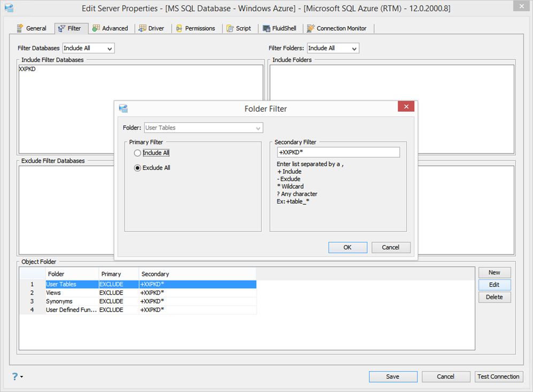This screenshot has height=392, width=533.
Task: Click the Test Connection button
Action: (499, 376)
